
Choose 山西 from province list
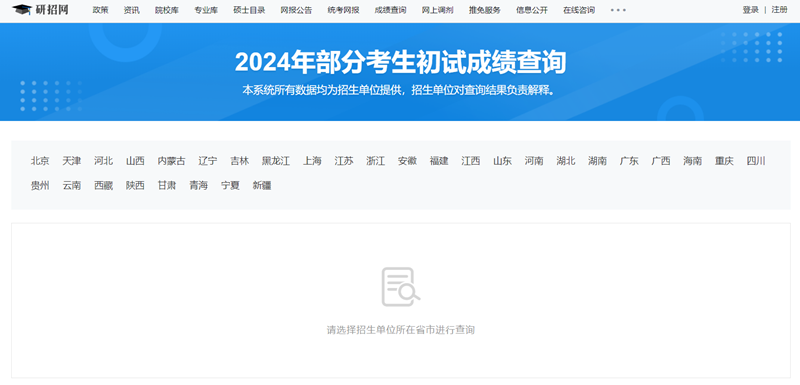coord(135,161)
